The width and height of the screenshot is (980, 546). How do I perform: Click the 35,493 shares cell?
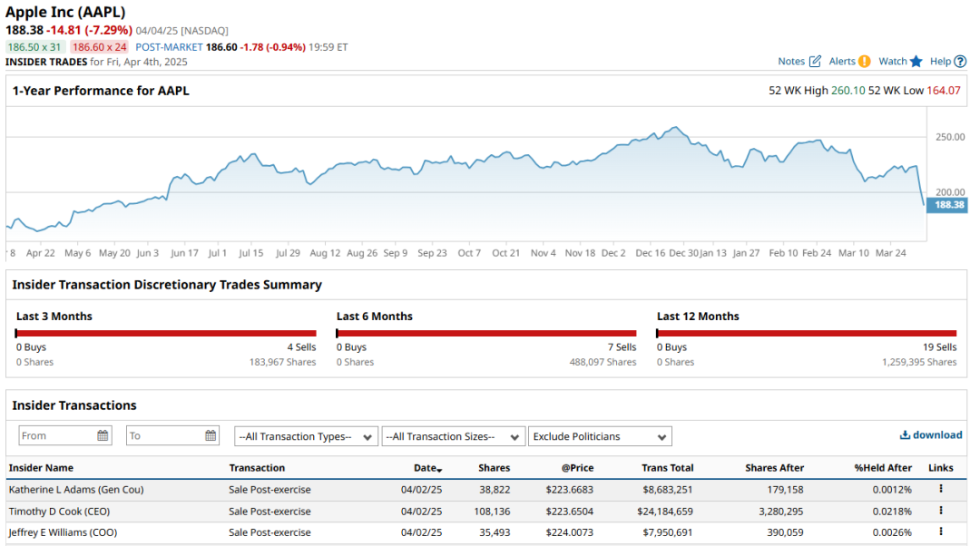[495, 532]
